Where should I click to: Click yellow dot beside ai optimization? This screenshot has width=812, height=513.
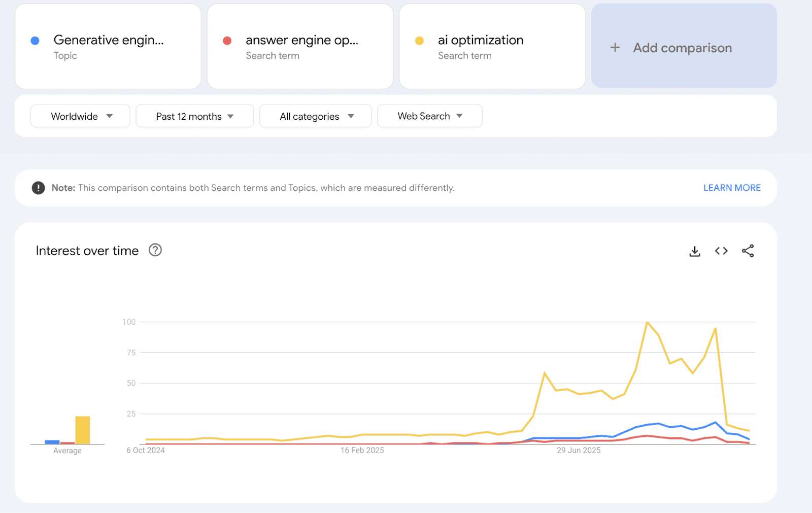tap(419, 41)
